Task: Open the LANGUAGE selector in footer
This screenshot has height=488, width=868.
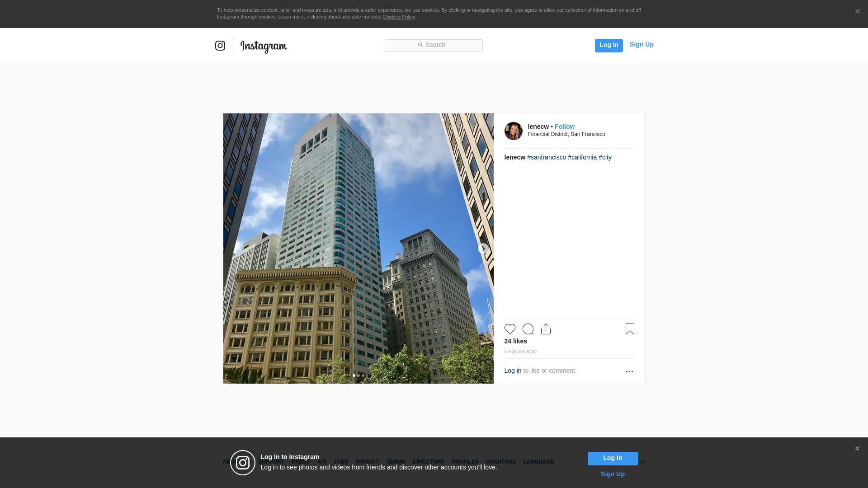Action: 538,462
